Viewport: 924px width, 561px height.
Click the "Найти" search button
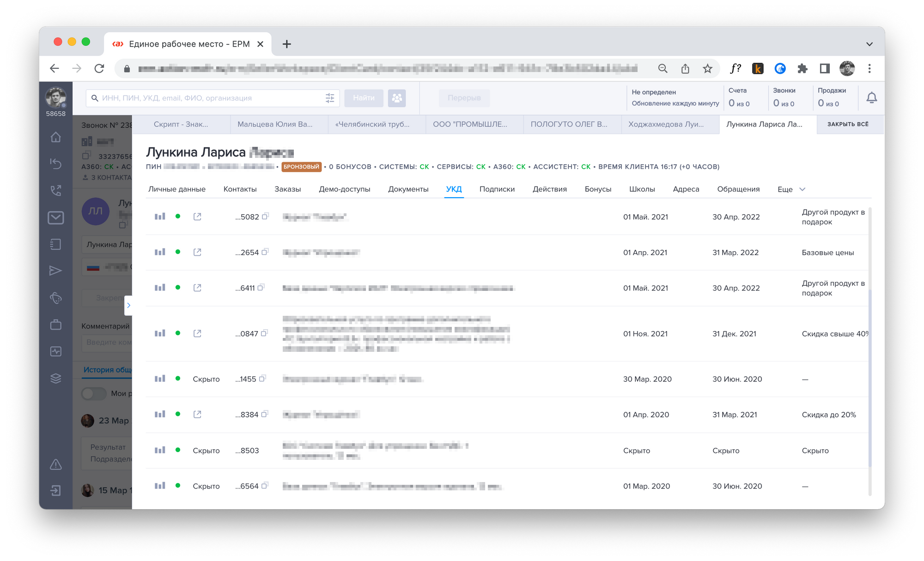point(364,98)
